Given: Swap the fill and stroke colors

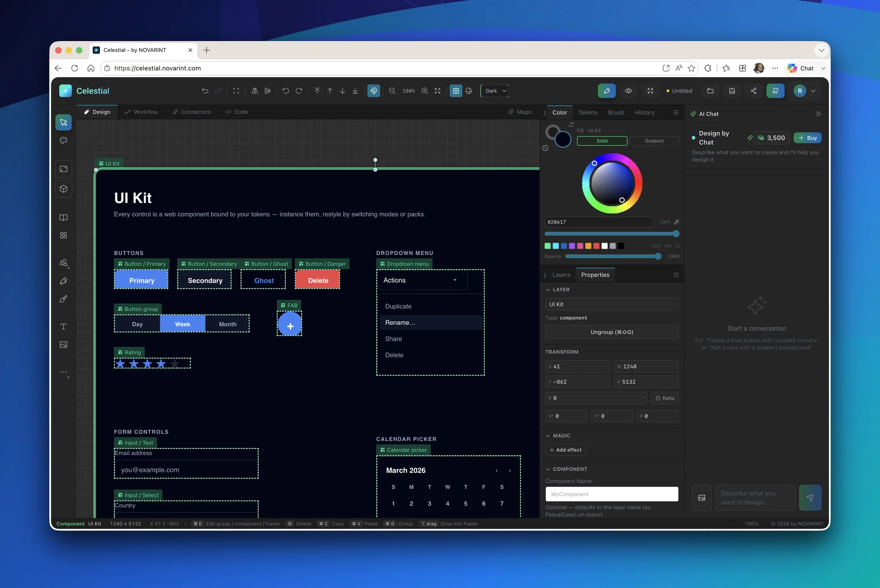Looking at the screenshot, I should coord(571,125).
